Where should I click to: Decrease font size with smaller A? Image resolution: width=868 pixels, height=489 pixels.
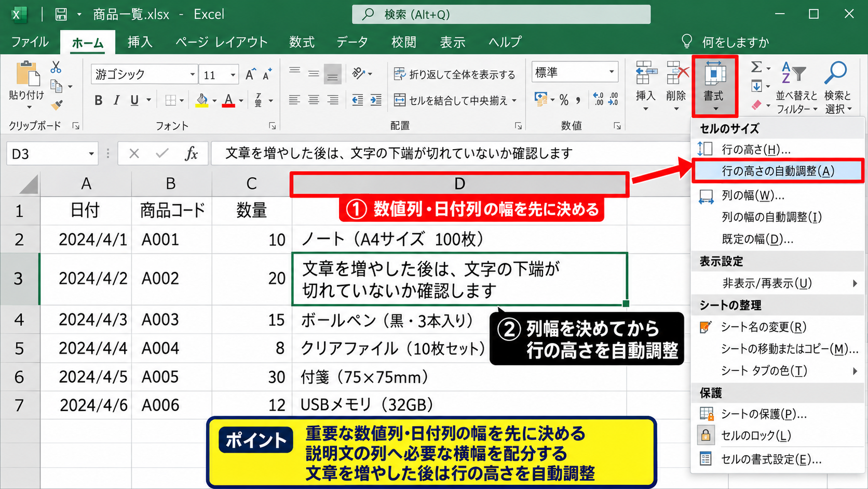pos(267,74)
